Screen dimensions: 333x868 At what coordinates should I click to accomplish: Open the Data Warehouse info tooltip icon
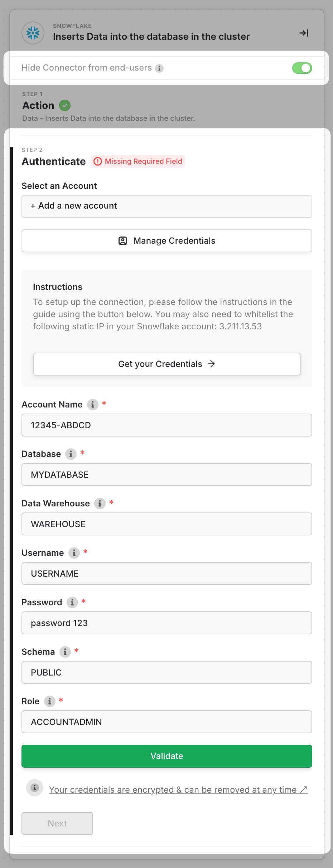click(100, 504)
